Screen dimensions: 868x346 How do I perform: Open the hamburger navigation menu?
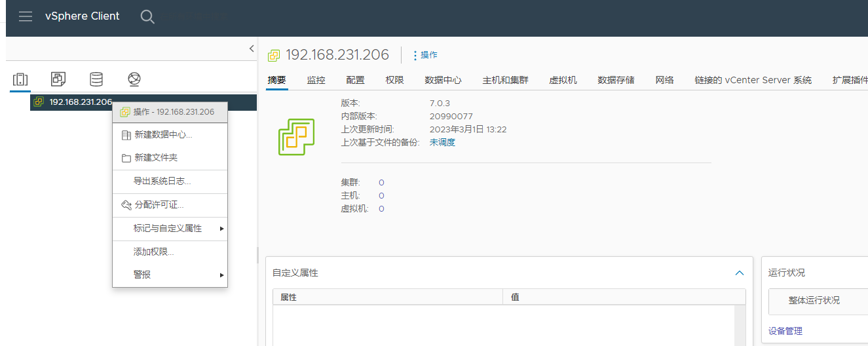tap(26, 16)
